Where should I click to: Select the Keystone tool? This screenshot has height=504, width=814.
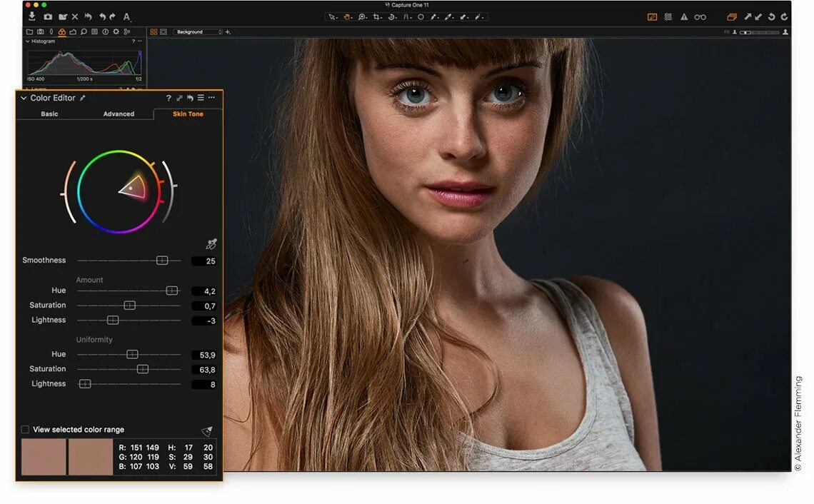point(408,17)
